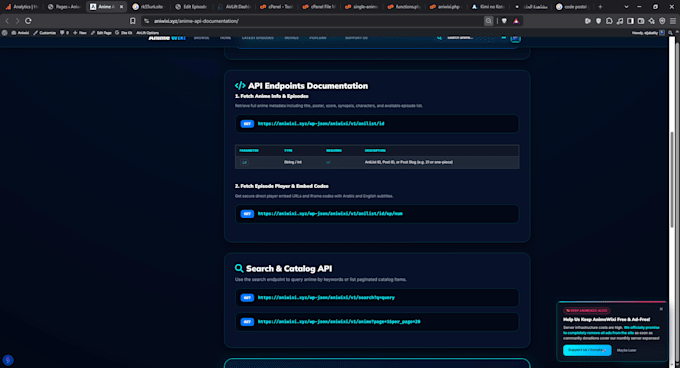
Task: Click the search?q=query endpoint URL
Action: pyautogui.click(x=326, y=298)
